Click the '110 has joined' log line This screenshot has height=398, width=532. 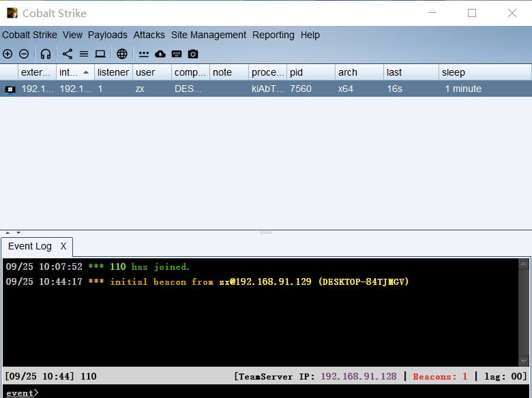click(x=98, y=266)
